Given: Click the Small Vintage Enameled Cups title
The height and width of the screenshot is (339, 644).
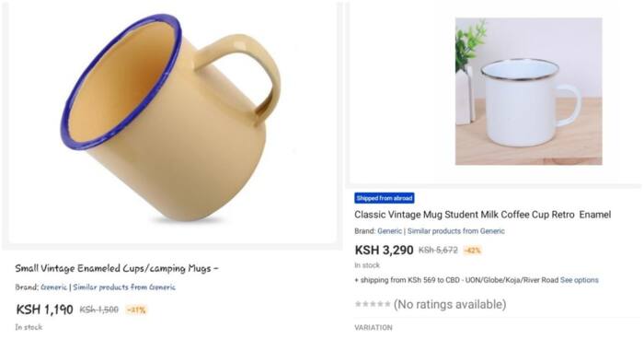Looking at the screenshot, I should [x=117, y=268].
